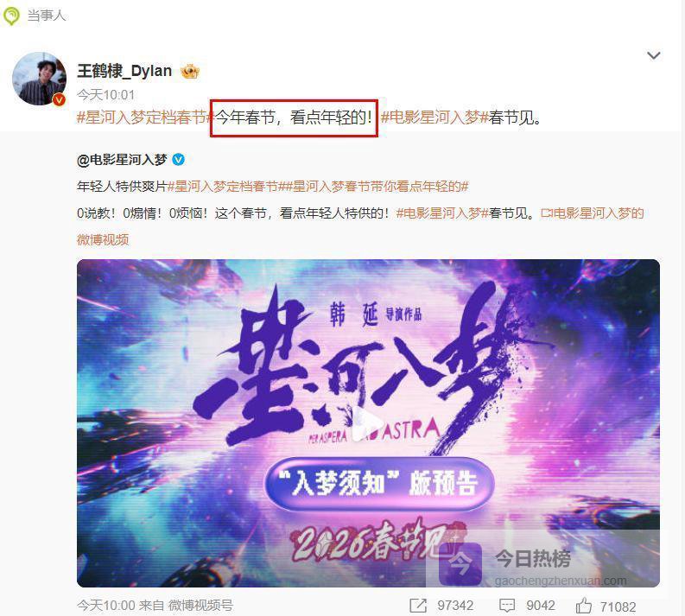Open the 王鹤棣_Dylan username link
Image resolution: width=685 pixels, height=616 pixels.
pyautogui.click(x=124, y=71)
